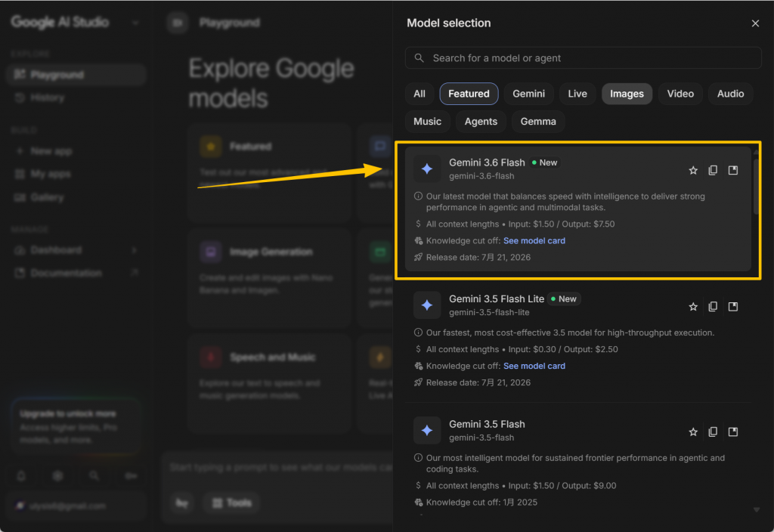Copy the gemini-3.5-flash-lite model ID

(713, 307)
